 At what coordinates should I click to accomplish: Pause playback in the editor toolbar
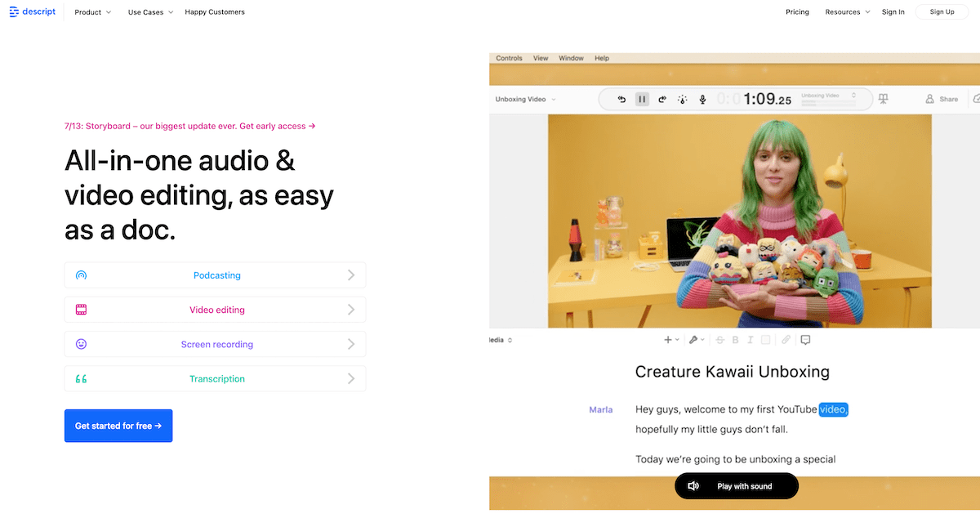click(x=642, y=99)
